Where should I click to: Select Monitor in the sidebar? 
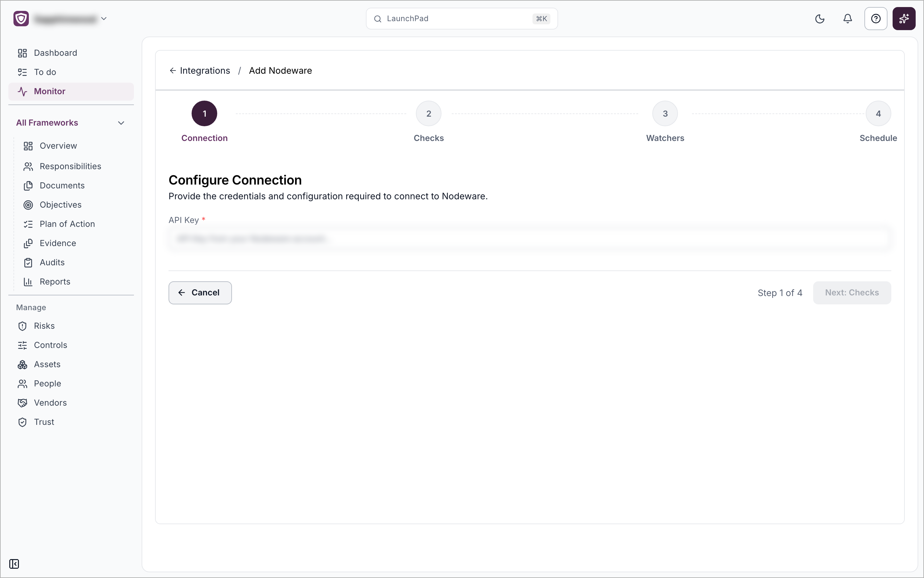coord(71,91)
